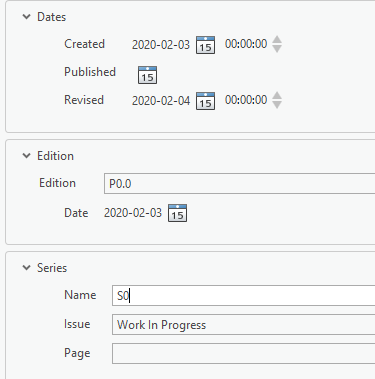Click the Name label in Series
This screenshot has height=379, width=375.
click(80, 295)
